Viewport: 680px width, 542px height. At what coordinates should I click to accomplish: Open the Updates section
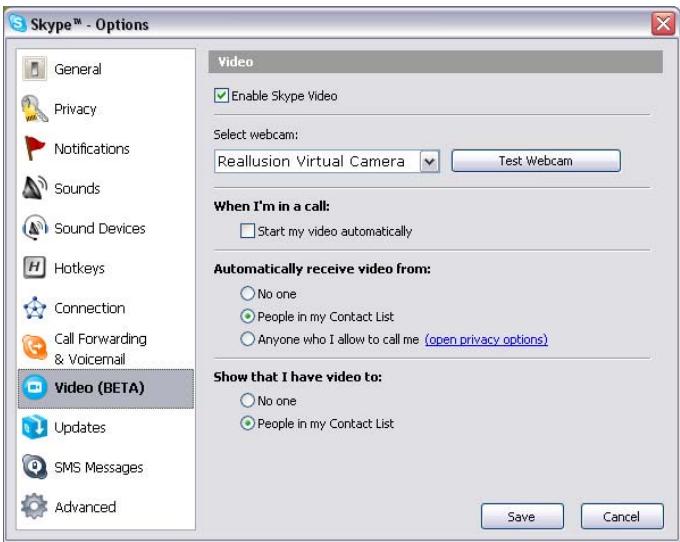point(106,428)
